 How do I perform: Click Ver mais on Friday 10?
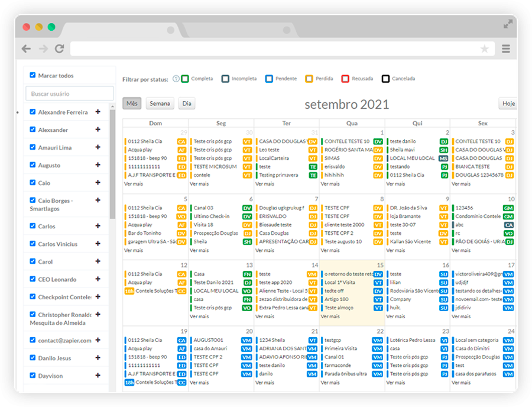pyautogui.click(x=461, y=250)
